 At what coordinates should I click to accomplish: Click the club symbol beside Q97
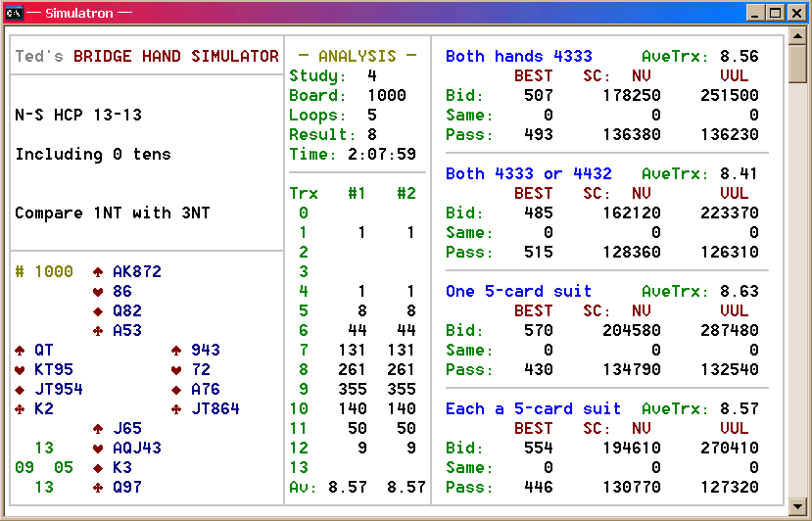coord(98,488)
